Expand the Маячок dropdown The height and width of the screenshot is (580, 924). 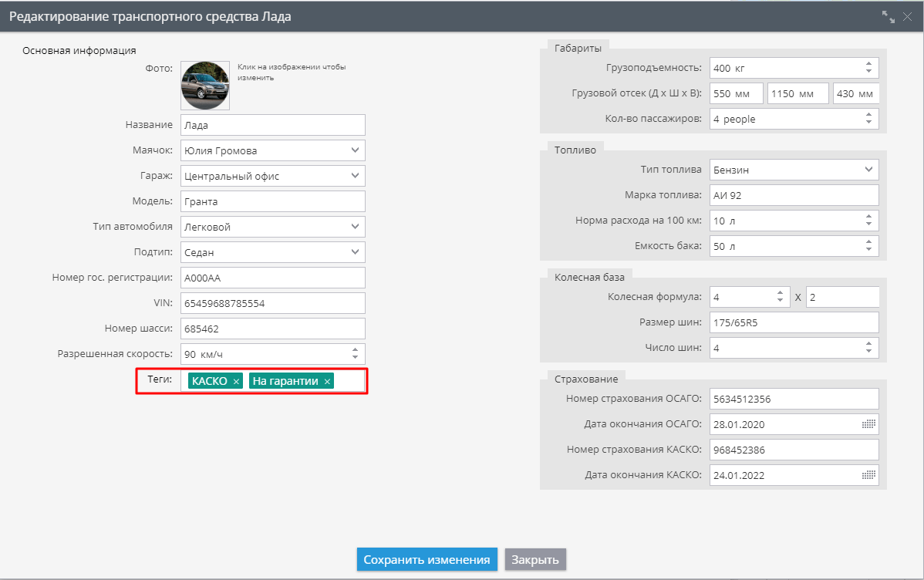click(355, 150)
